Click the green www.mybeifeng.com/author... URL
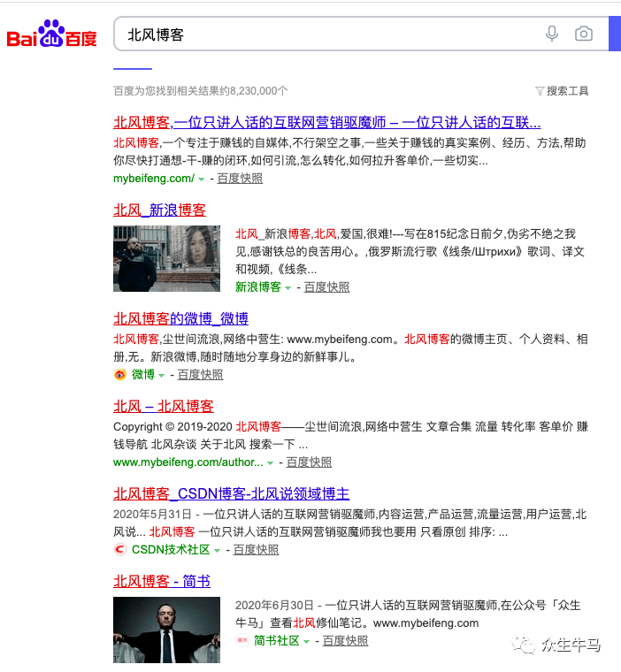This screenshot has width=621, height=672. pyautogui.click(x=188, y=462)
